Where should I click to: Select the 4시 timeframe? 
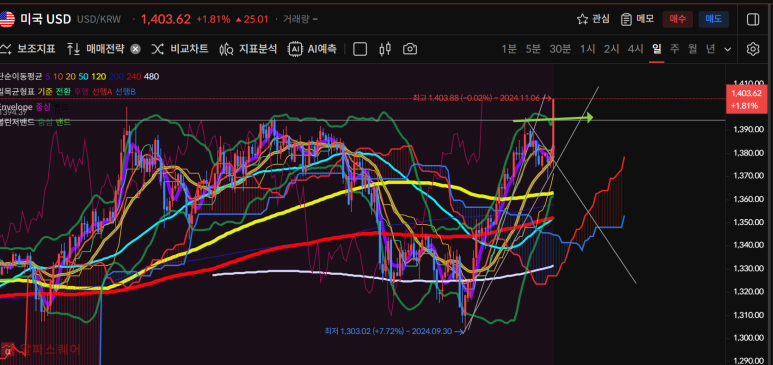click(635, 49)
